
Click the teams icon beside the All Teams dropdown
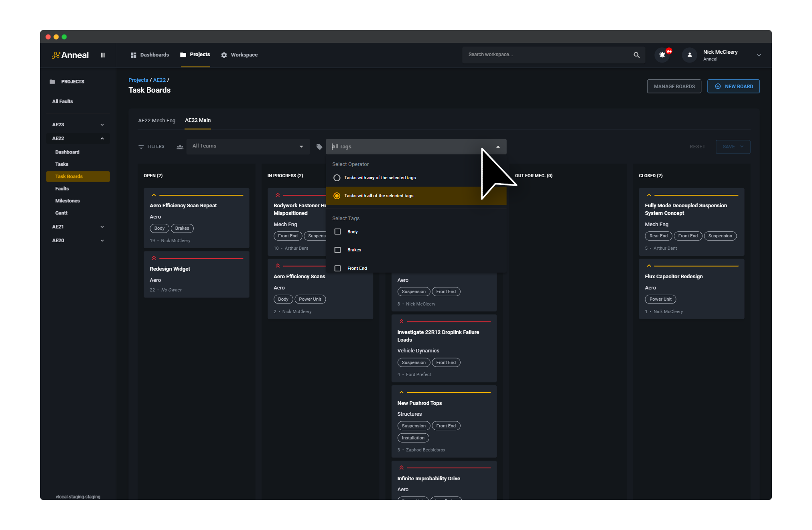coord(180,147)
